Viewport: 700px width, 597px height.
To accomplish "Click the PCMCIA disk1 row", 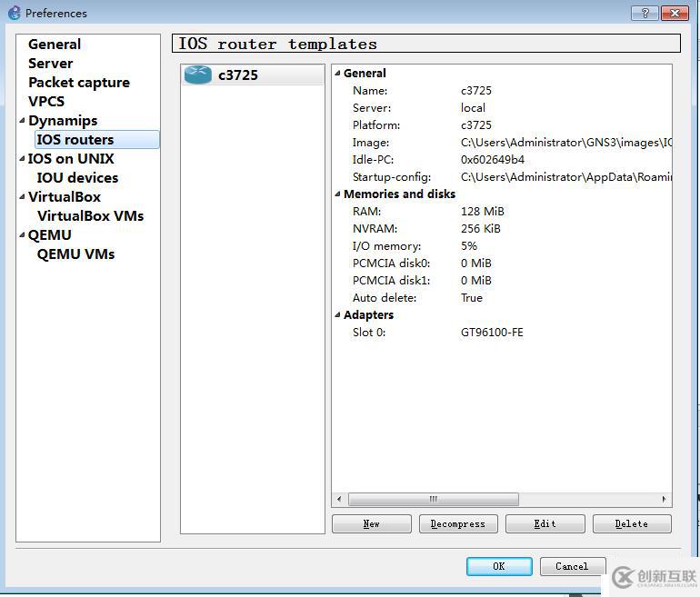I will (x=502, y=281).
